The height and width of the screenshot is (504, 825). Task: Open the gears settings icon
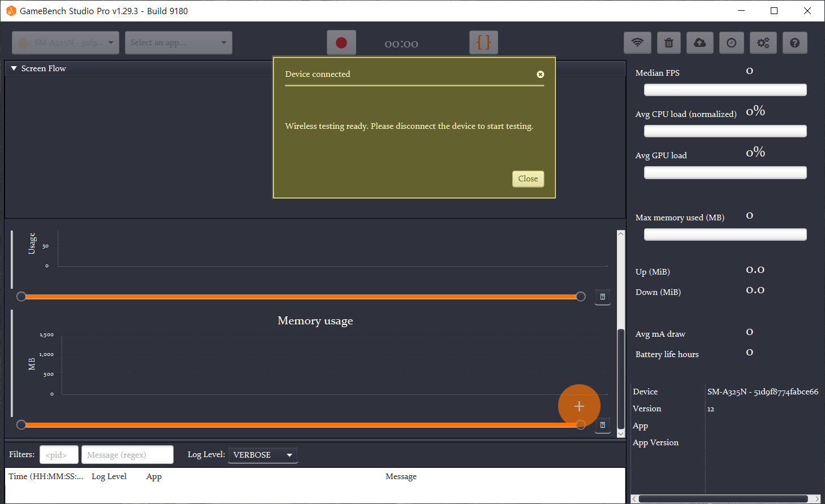click(763, 43)
